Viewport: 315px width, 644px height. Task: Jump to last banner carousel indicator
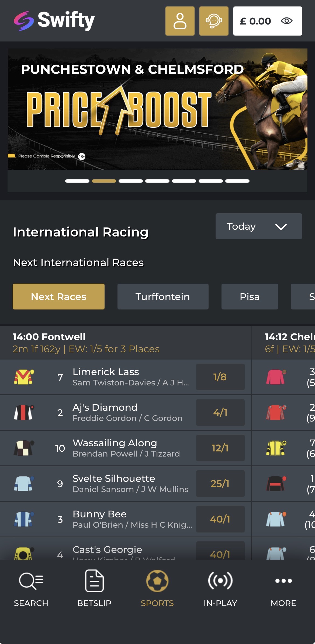click(237, 181)
